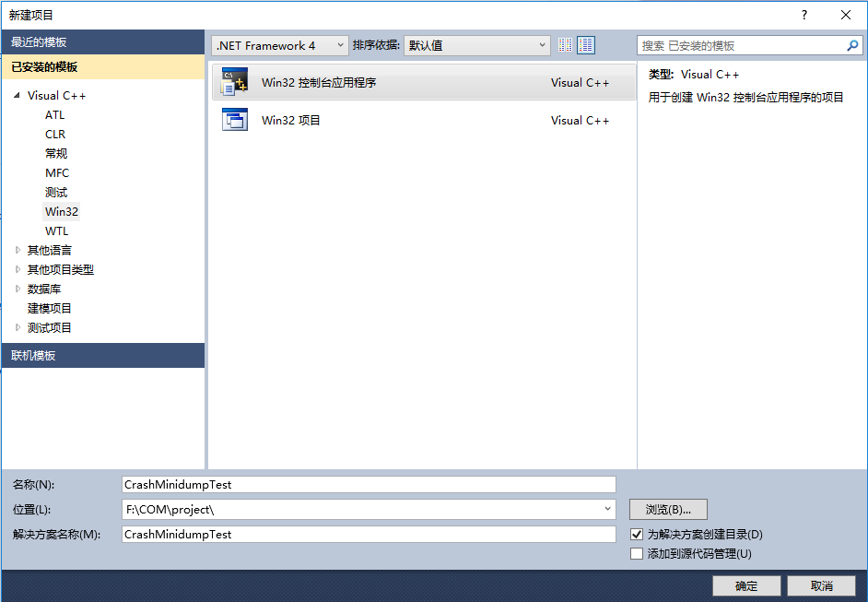This screenshot has height=602, width=868.
Task: Open the 排序依据 默认值 dropdown
Action: tap(477, 45)
